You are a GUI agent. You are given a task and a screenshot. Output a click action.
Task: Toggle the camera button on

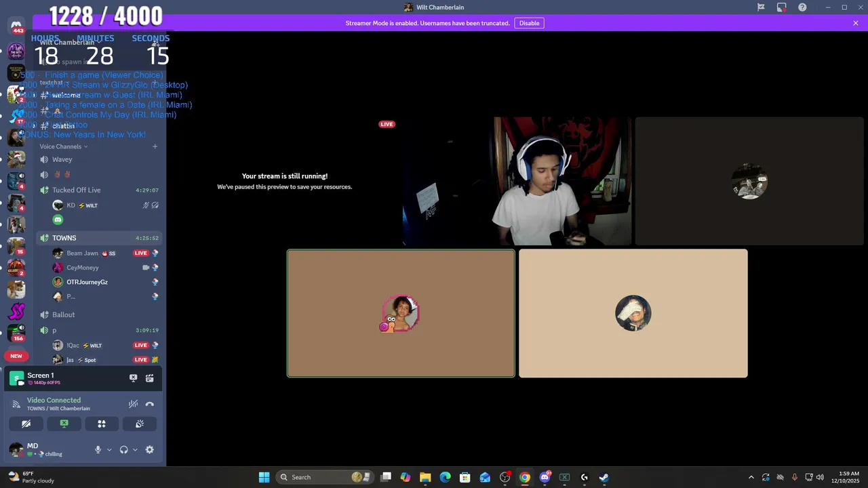coord(26,424)
